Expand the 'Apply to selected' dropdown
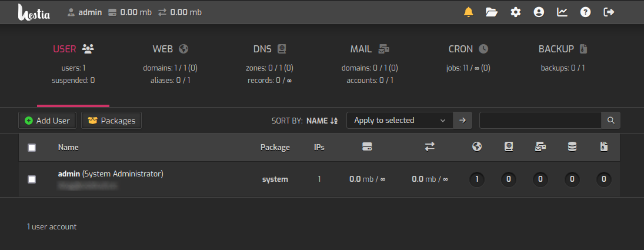The height and width of the screenshot is (250, 644). pyautogui.click(x=399, y=120)
